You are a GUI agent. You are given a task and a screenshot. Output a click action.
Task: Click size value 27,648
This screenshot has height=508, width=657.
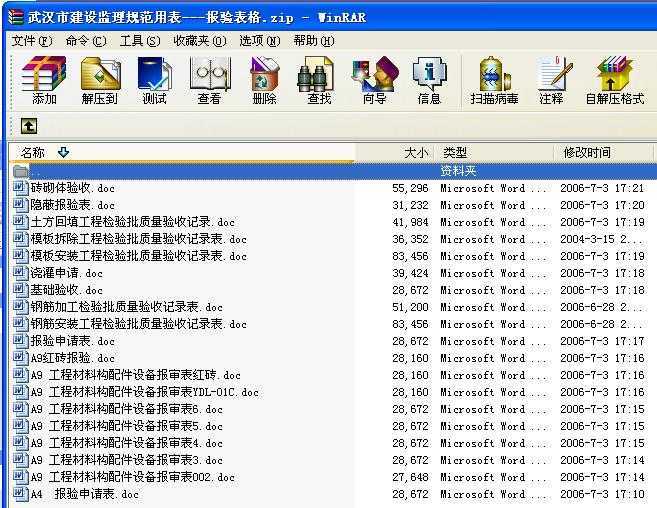pyautogui.click(x=410, y=477)
